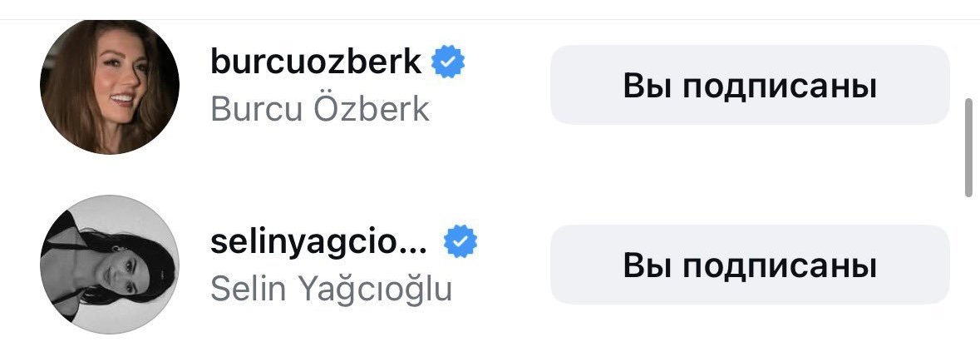
Task: Click Вы подписаны button for burcuozberk
Action: pos(750,85)
